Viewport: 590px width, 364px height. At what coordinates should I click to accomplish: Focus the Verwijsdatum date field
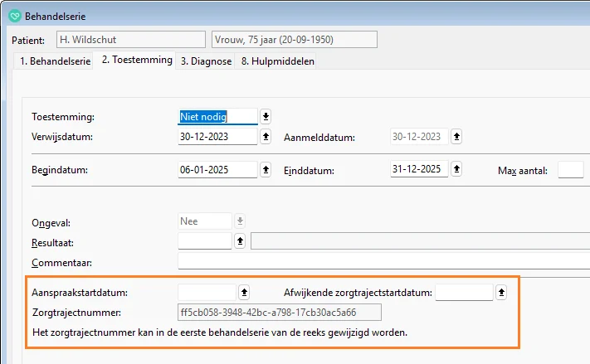pos(217,137)
